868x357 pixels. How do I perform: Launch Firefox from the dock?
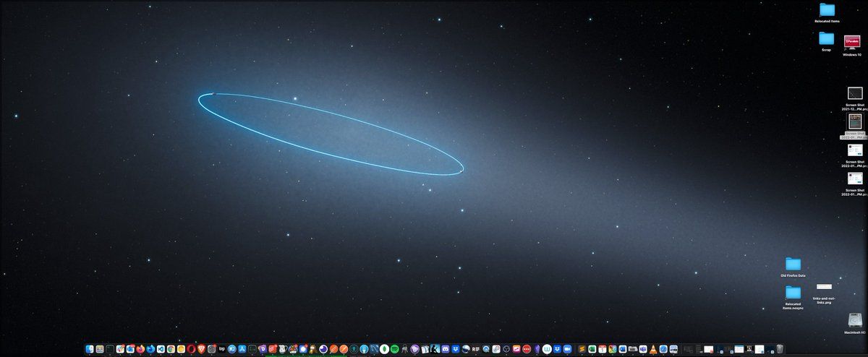click(x=140, y=349)
